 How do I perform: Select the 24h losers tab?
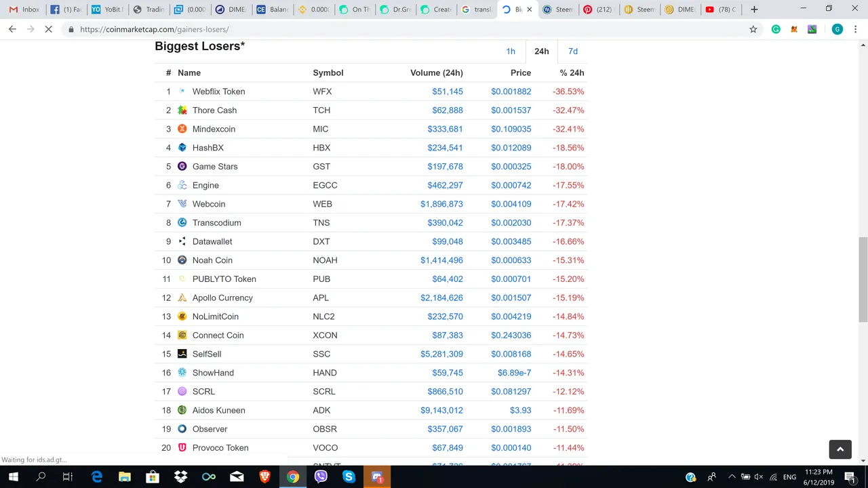541,52
